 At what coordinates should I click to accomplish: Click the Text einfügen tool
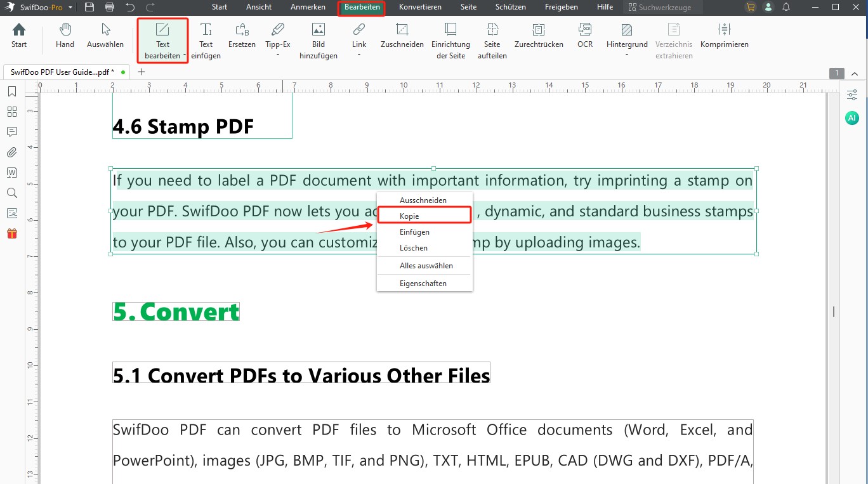click(206, 41)
